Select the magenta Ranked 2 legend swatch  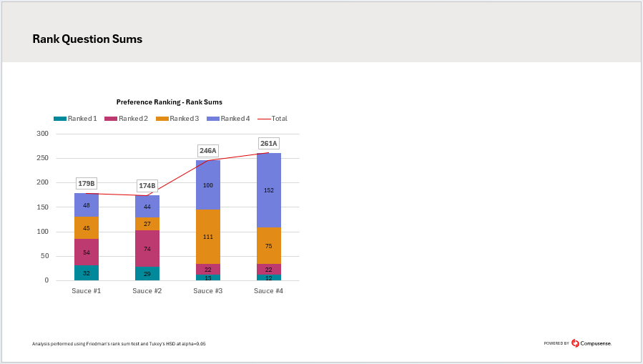(x=110, y=119)
